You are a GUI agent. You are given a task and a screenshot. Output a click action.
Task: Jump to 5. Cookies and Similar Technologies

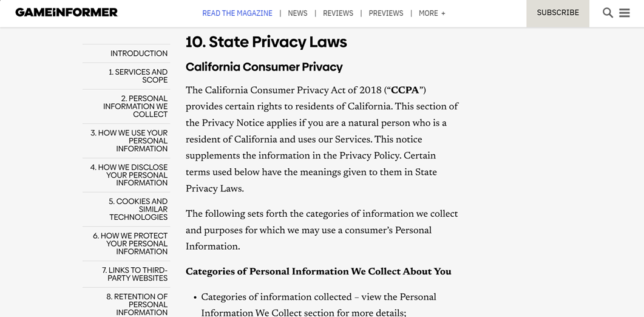[138, 210]
